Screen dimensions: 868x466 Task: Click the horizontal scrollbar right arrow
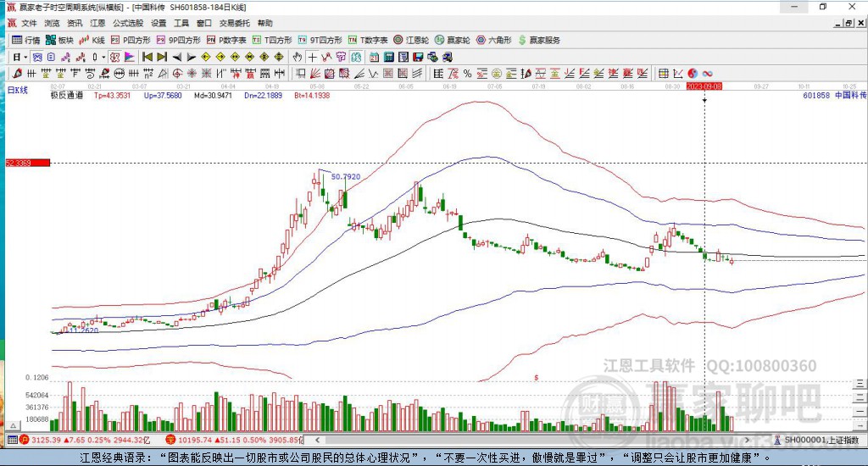pos(747,440)
